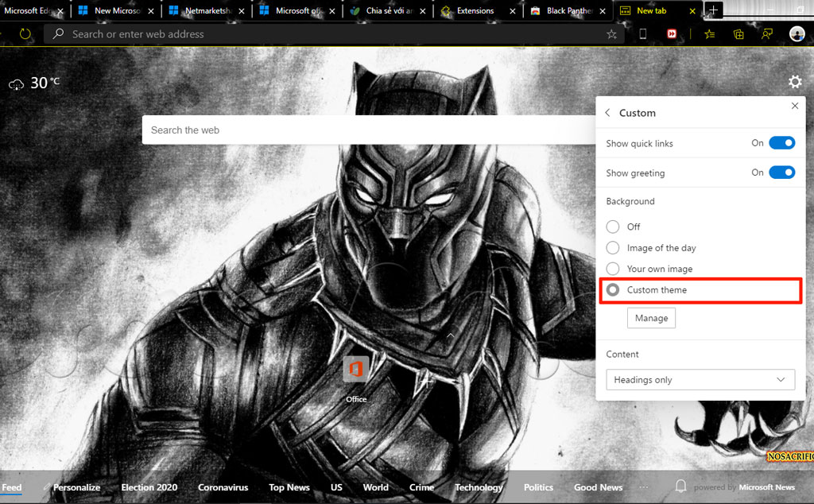Open the World news topic
Image resolution: width=814 pixels, height=504 pixels.
pos(375,487)
